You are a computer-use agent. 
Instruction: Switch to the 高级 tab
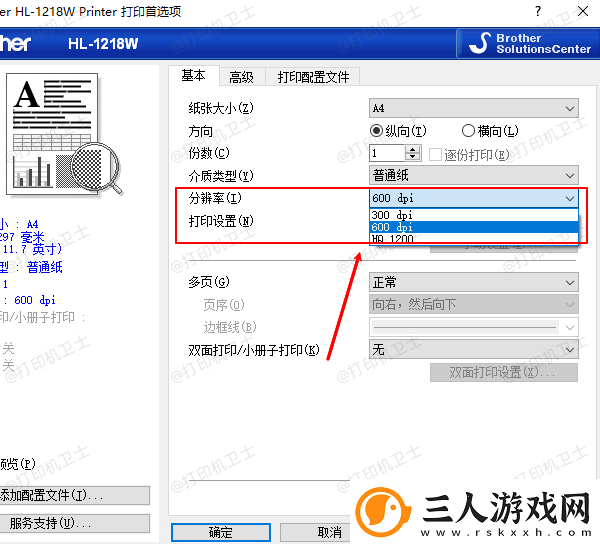tap(241, 77)
